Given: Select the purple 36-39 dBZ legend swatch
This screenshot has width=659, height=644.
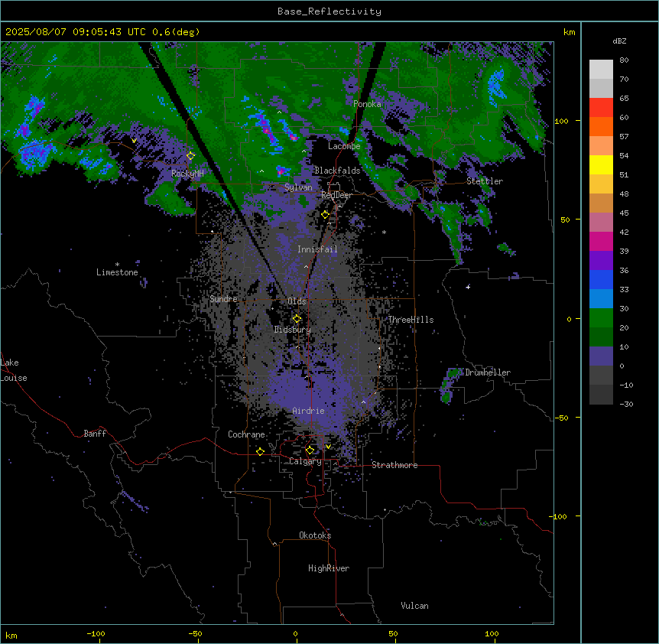Looking at the screenshot, I should click(601, 261).
